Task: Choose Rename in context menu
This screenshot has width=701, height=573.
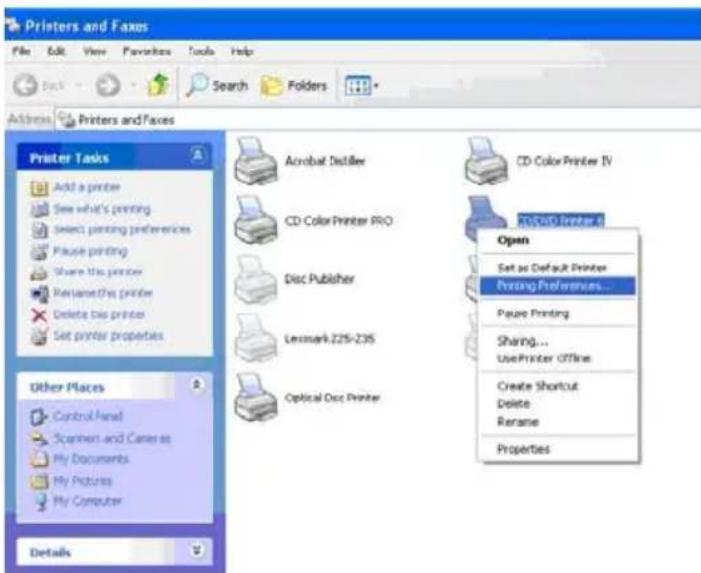Action: coord(557,421)
